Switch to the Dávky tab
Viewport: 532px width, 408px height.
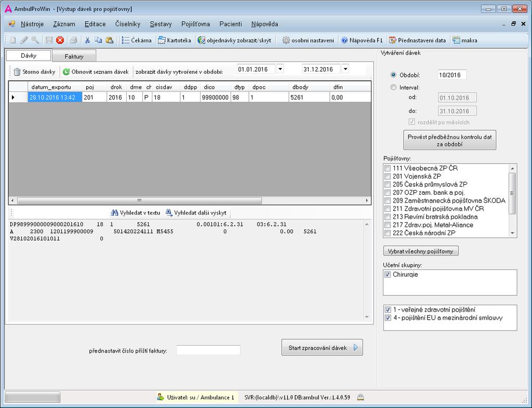(29, 56)
